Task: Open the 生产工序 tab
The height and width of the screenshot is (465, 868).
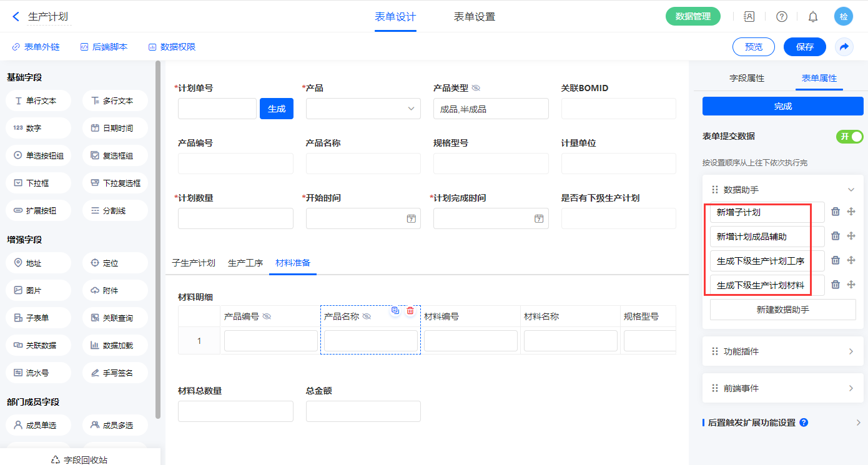Action: (x=245, y=263)
